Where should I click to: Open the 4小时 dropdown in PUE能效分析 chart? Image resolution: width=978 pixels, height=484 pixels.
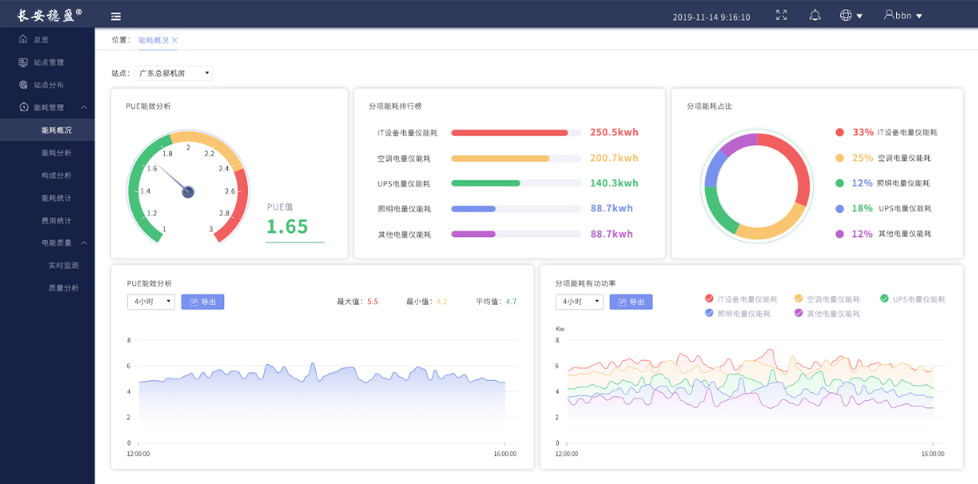(x=150, y=301)
